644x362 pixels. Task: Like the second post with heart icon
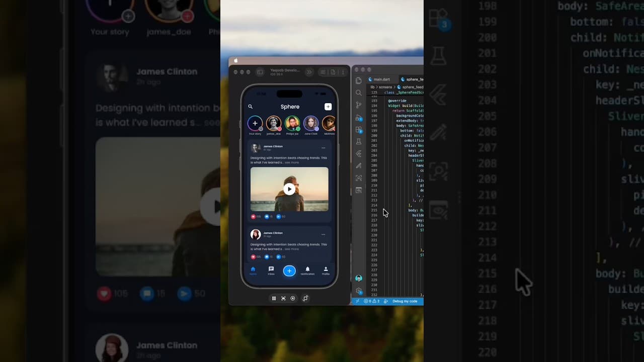pyautogui.click(x=253, y=257)
